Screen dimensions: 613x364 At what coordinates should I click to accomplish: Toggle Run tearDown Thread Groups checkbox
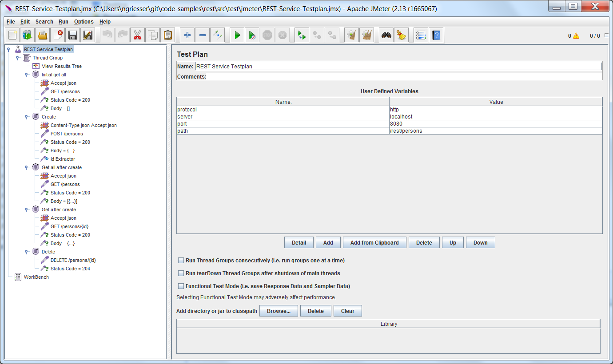click(181, 273)
